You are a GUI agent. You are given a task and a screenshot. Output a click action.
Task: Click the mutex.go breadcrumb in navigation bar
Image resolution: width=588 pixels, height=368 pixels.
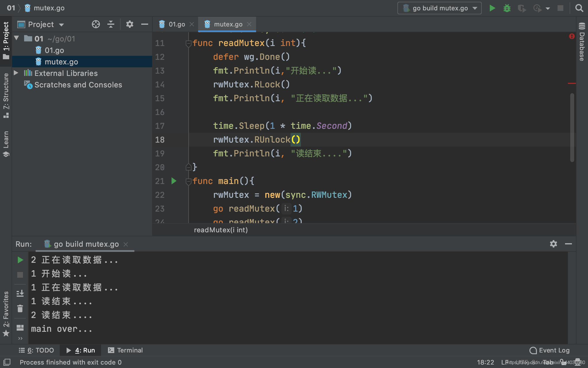[x=45, y=8]
